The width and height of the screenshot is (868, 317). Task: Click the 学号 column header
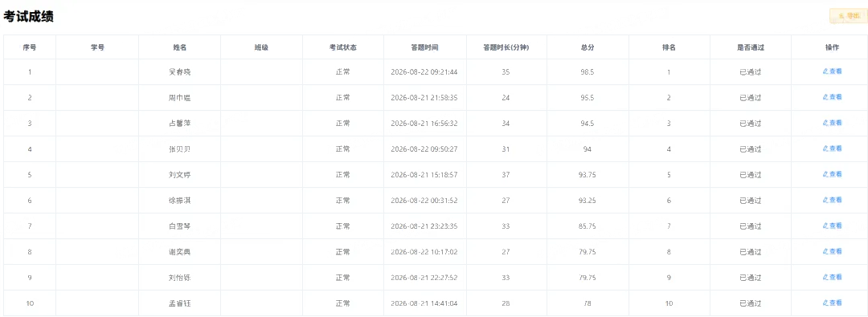pos(97,47)
